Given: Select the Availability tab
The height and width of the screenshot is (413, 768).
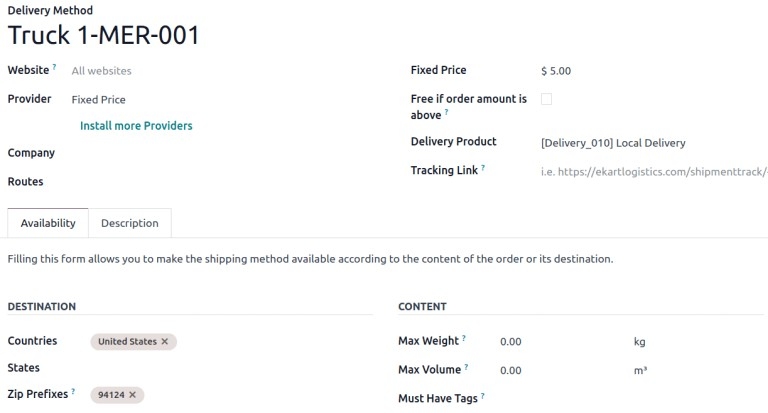Looking at the screenshot, I should coord(48,223).
